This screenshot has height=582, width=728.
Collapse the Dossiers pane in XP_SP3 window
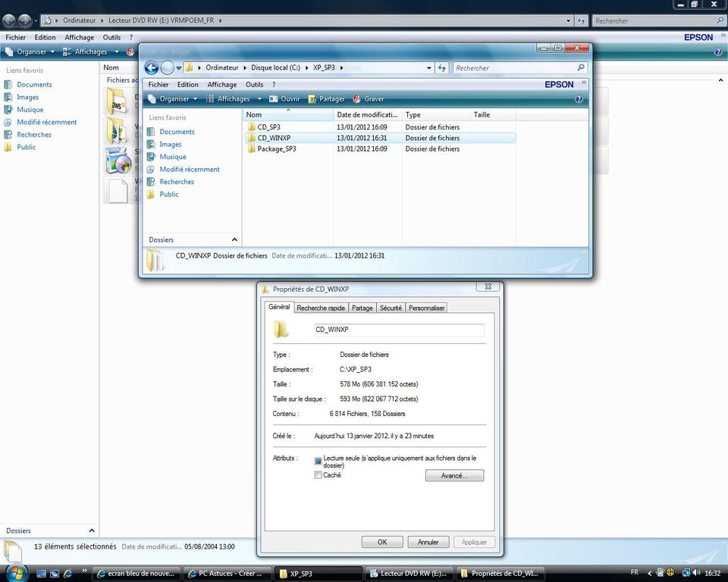click(234, 239)
